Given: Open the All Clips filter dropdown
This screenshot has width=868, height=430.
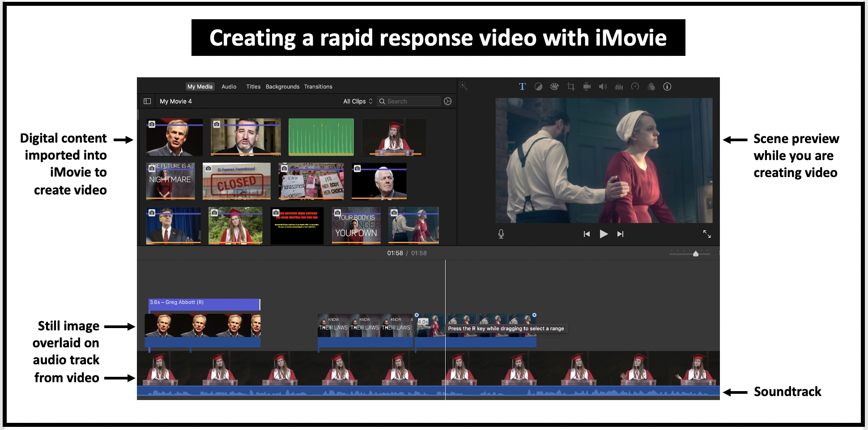Looking at the screenshot, I should [x=358, y=101].
